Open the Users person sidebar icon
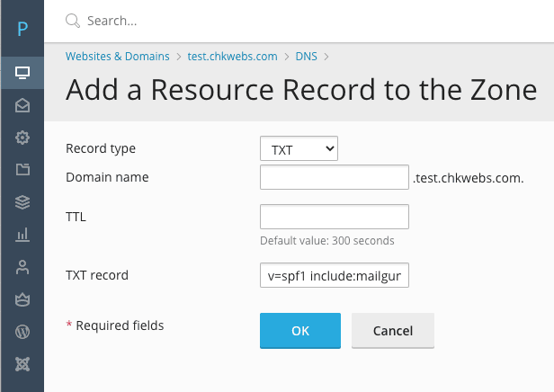The height and width of the screenshot is (392, 554). click(x=22, y=267)
